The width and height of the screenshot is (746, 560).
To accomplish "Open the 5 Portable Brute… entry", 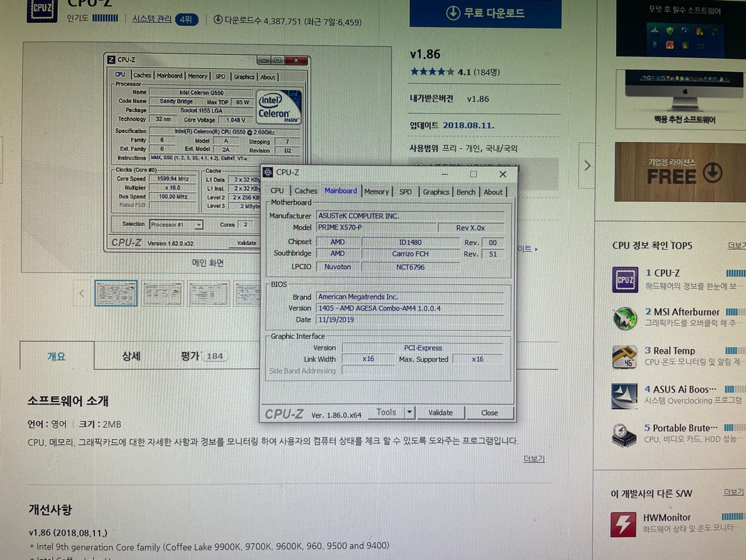I will pos(681,428).
